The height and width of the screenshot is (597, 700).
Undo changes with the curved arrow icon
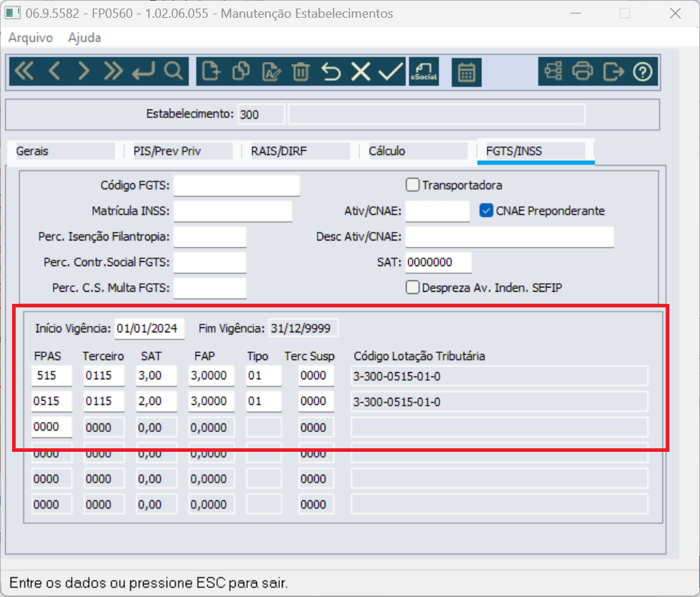click(x=331, y=71)
